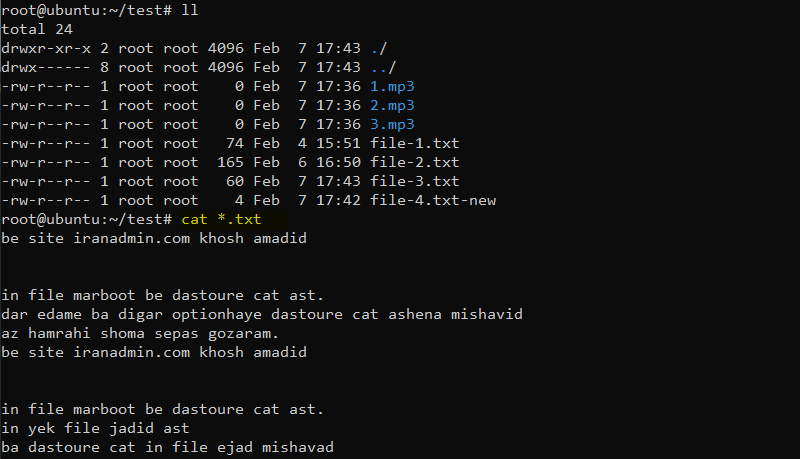Click line 'in yek file jadid ast'

coord(95,428)
